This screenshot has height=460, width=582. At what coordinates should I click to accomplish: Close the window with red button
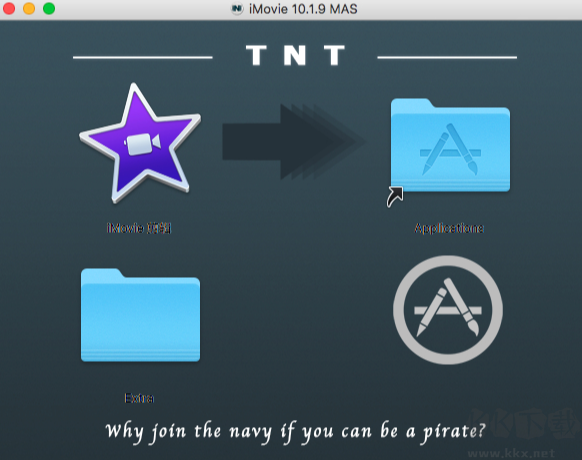tap(9, 9)
